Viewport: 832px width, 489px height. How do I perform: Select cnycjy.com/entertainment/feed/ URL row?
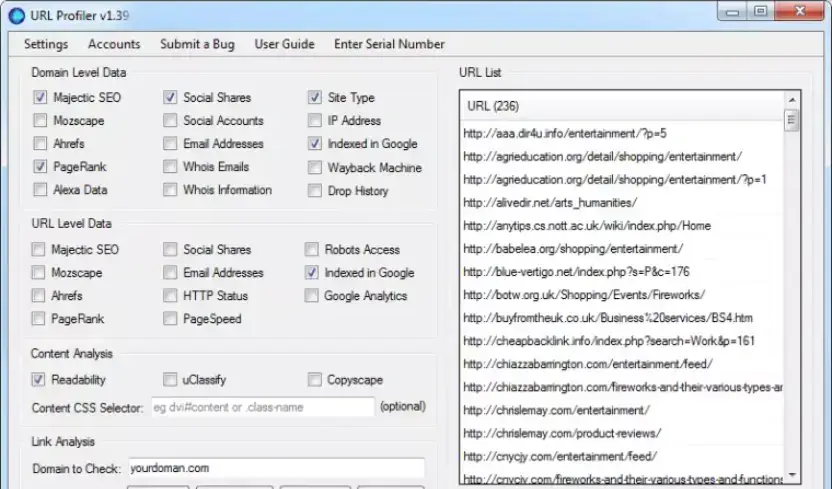pyautogui.click(x=622, y=456)
